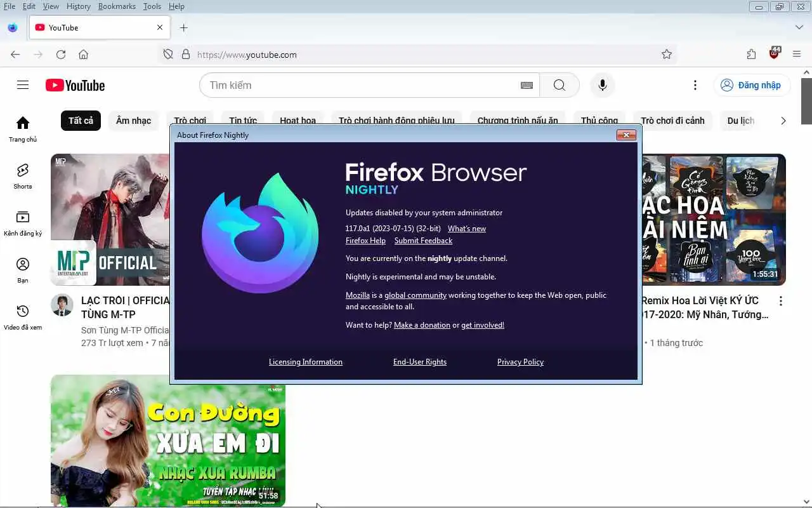Click the Firefox View icon
The width and height of the screenshot is (812, 508).
click(x=13, y=27)
